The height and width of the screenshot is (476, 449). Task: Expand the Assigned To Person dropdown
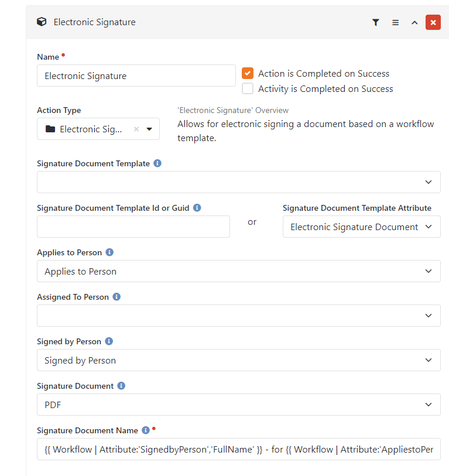tap(238, 316)
